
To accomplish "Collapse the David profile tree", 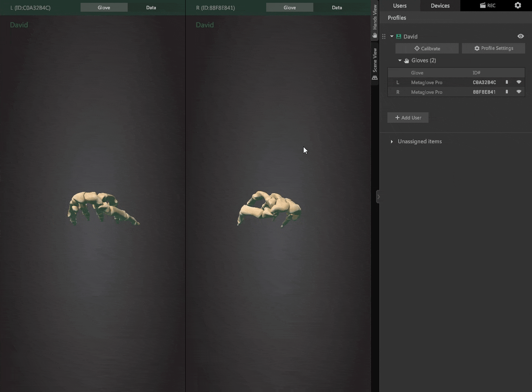I will pos(391,36).
